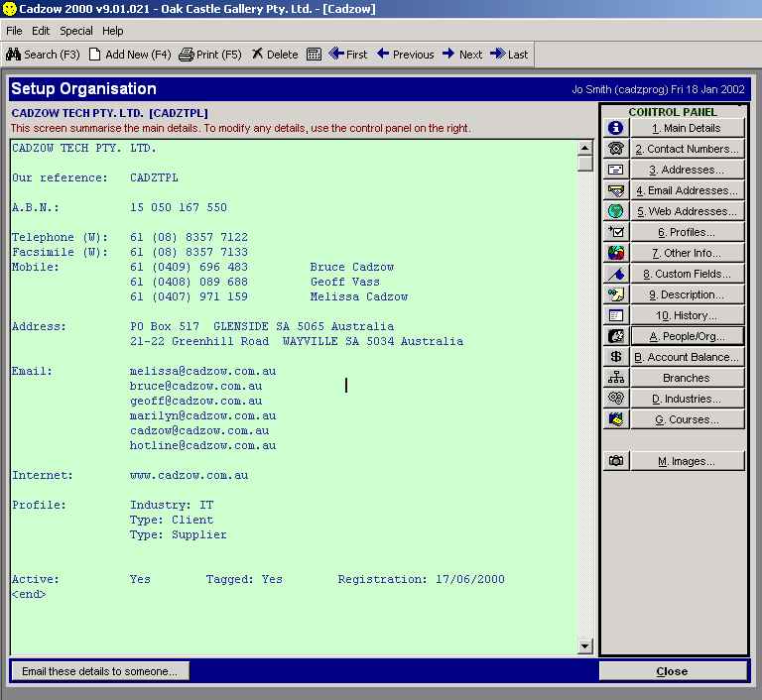The width and height of the screenshot is (762, 700).
Task: Click the Type: Supplier profile line
Action: click(178, 534)
